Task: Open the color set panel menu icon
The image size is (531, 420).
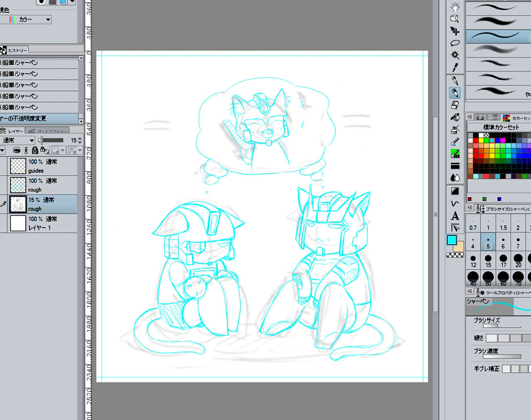Action: pyautogui.click(x=470, y=117)
